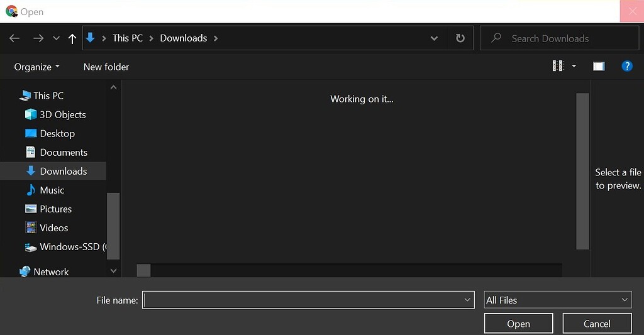Select Downloads in the address breadcrumb
The height and width of the screenshot is (335, 644).
point(184,38)
